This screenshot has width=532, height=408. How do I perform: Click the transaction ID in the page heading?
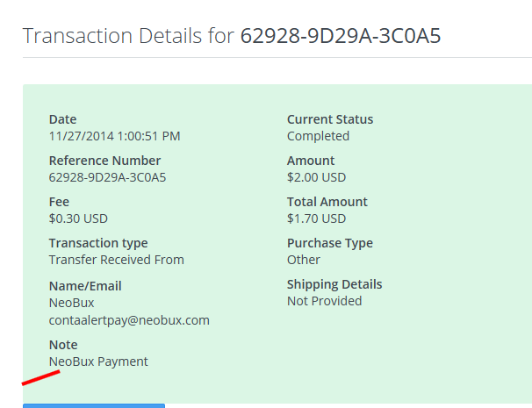(x=341, y=36)
